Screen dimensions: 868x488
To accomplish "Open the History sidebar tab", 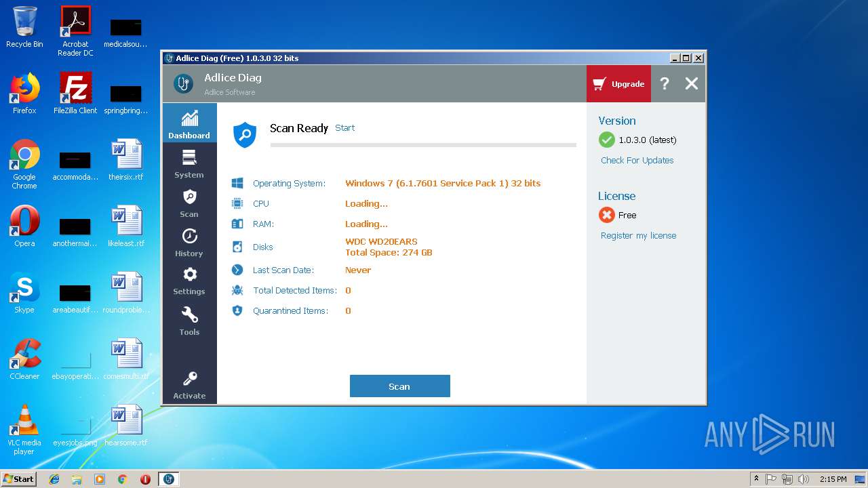I will click(189, 242).
